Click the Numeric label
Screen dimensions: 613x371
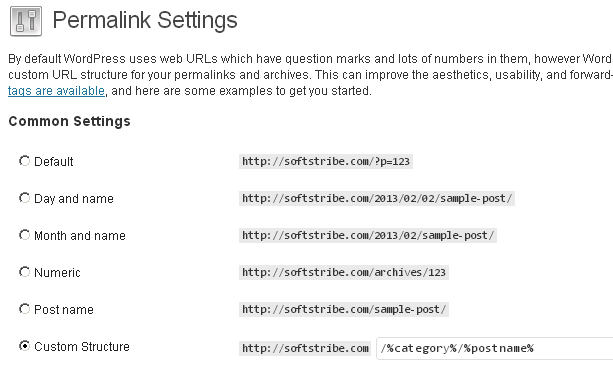pos(57,272)
